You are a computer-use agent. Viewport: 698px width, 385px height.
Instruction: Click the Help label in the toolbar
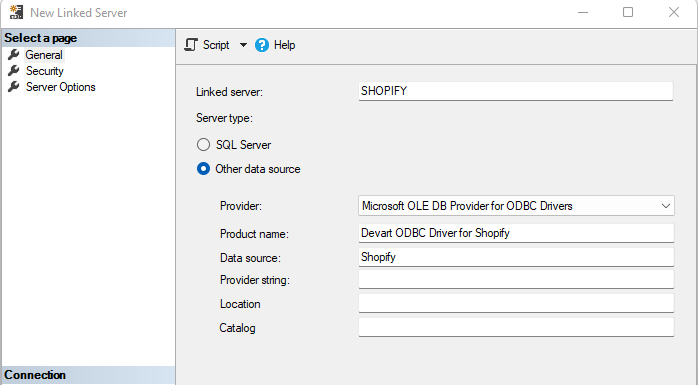pyautogui.click(x=284, y=45)
